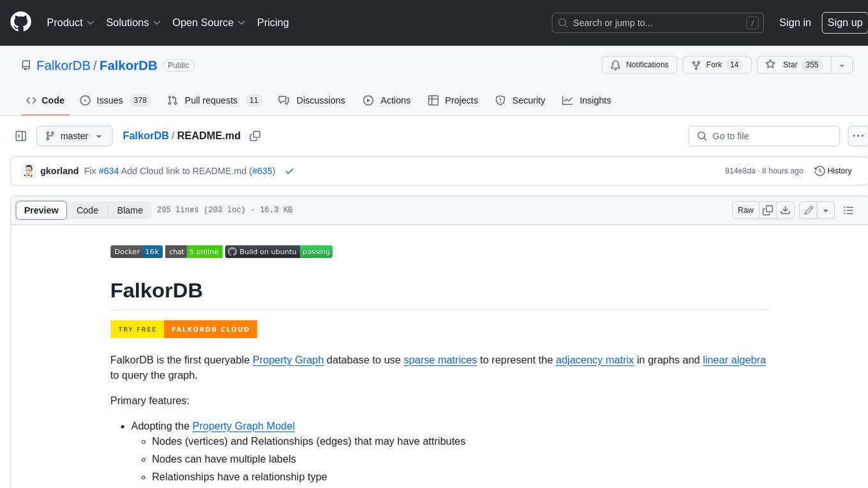The height and width of the screenshot is (488, 868).
Task: Click the Build on ubuntu passing badge
Action: [279, 252]
